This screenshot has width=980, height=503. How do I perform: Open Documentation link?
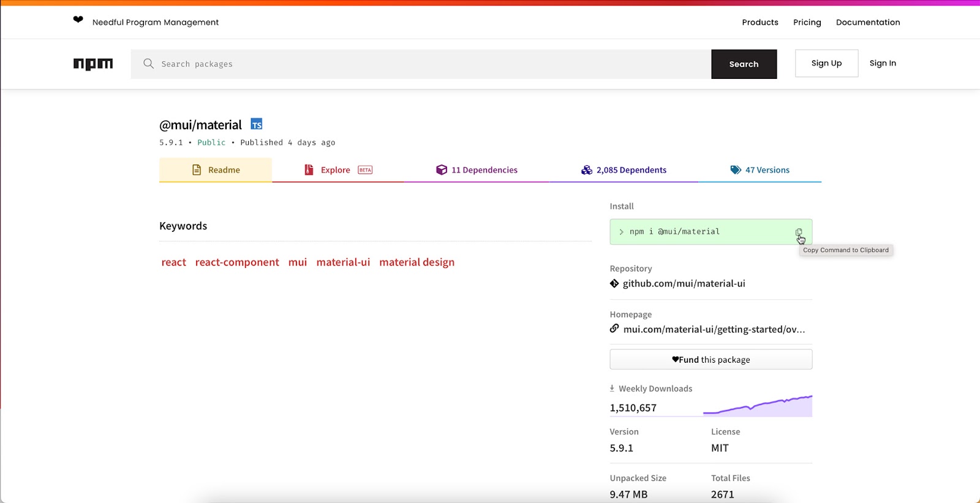868,22
